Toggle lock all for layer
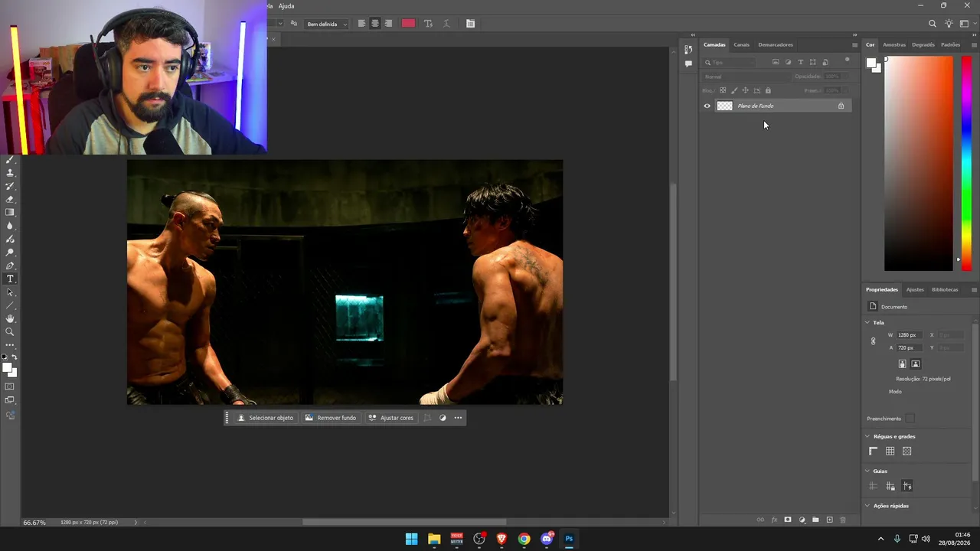 click(768, 90)
